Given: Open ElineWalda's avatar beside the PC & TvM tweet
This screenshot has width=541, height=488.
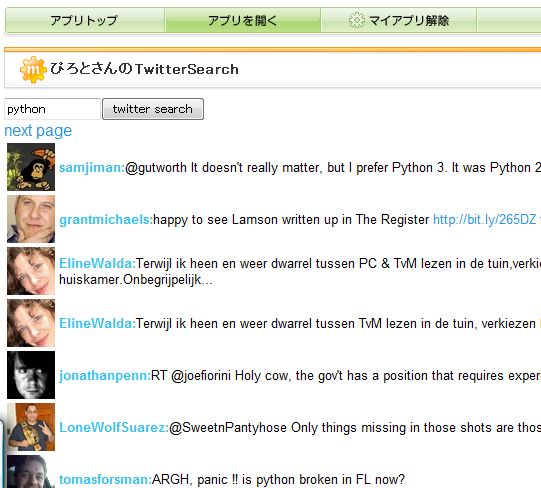Looking at the screenshot, I should pyautogui.click(x=31, y=271).
